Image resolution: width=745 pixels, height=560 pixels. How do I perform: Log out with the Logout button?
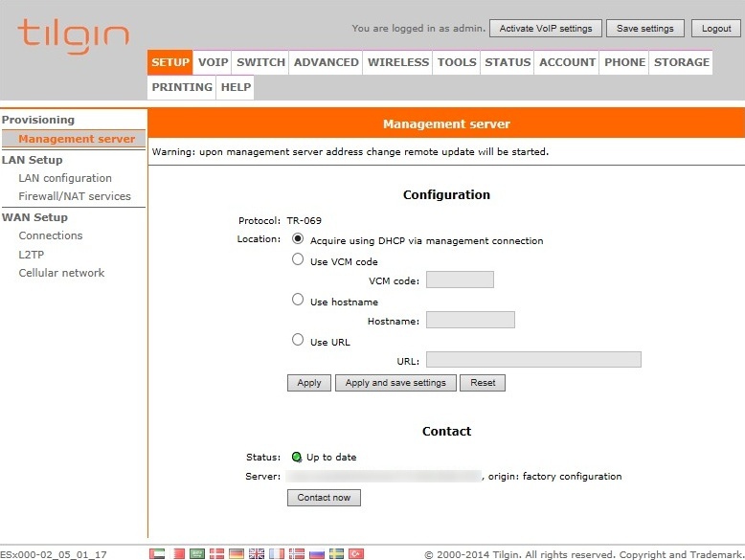716,29
